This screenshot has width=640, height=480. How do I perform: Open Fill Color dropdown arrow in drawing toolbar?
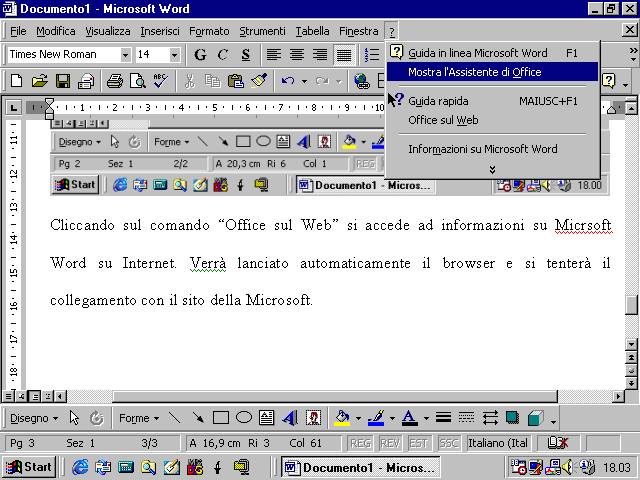coord(358,418)
